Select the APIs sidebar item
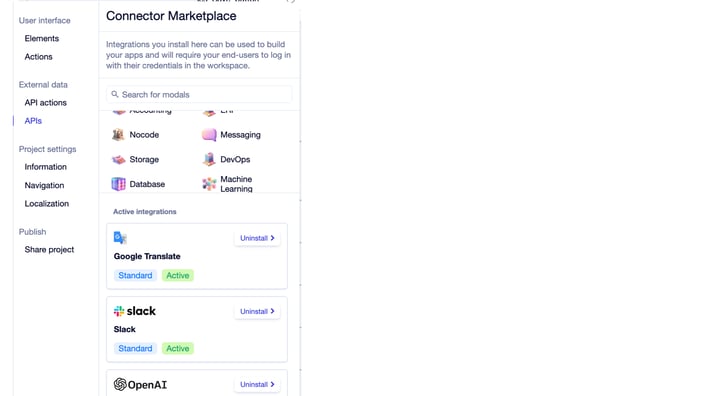This screenshot has height=396, width=720. tap(33, 121)
